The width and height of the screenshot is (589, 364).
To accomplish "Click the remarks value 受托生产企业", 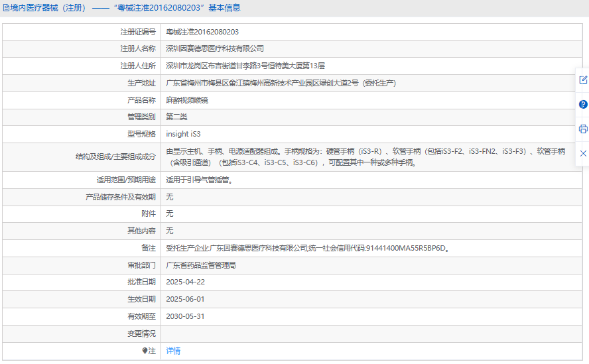I will click(308, 248).
